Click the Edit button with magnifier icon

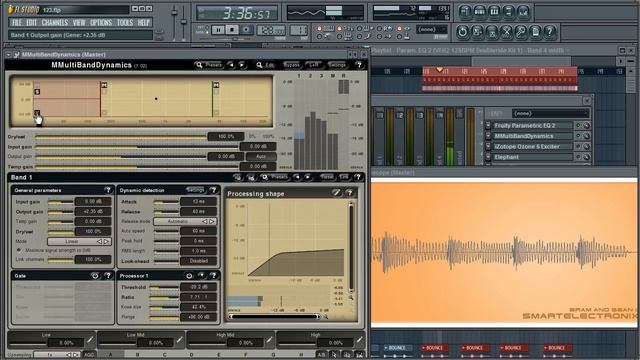tap(265, 65)
